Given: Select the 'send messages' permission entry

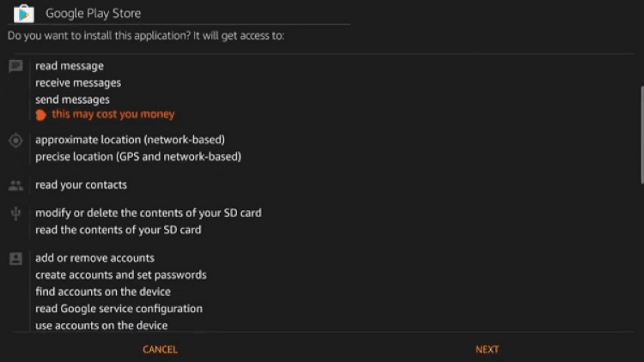Looking at the screenshot, I should (72, 100).
